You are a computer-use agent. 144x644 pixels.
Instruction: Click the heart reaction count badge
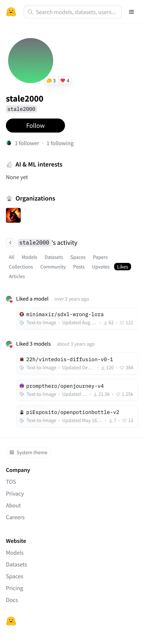pos(65,80)
